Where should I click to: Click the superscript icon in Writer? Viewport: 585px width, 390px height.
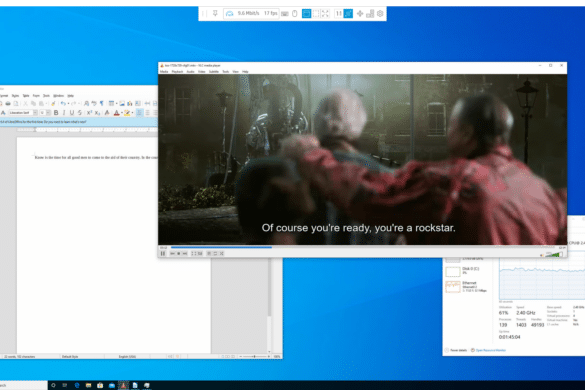(x=89, y=113)
